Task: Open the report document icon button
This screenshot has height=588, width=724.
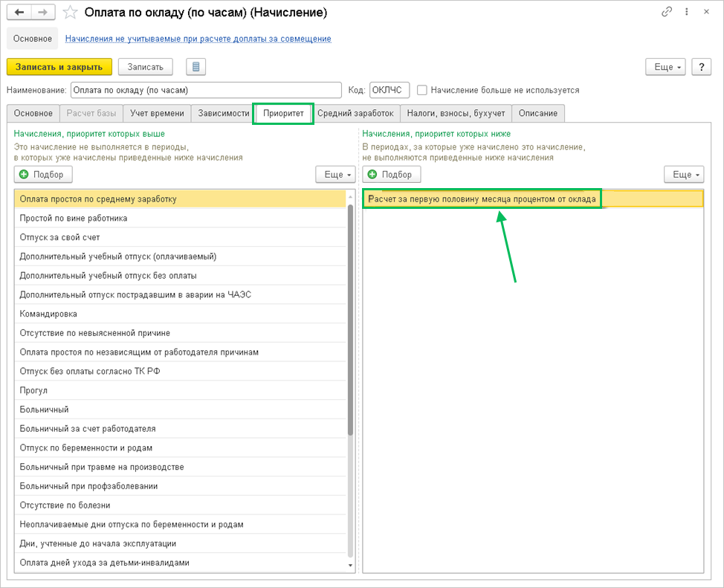Action: coord(195,67)
